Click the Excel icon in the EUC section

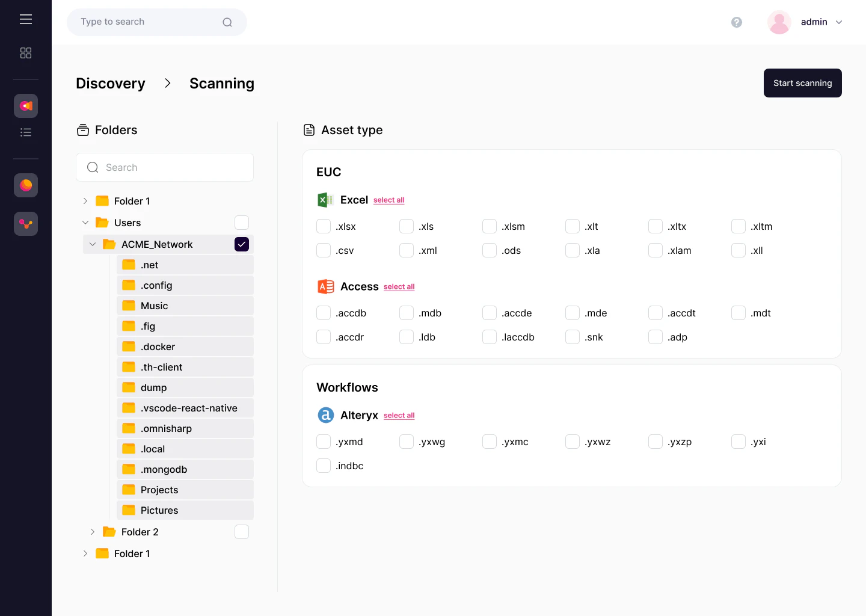325,200
